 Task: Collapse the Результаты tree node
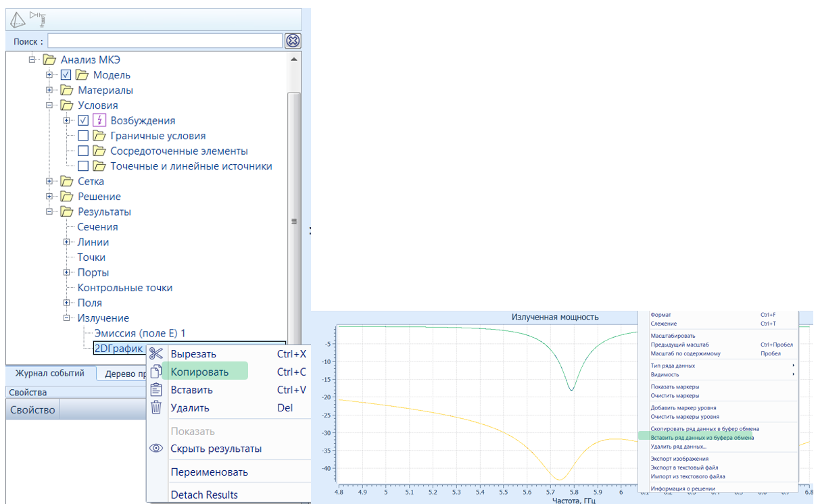point(49,211)
